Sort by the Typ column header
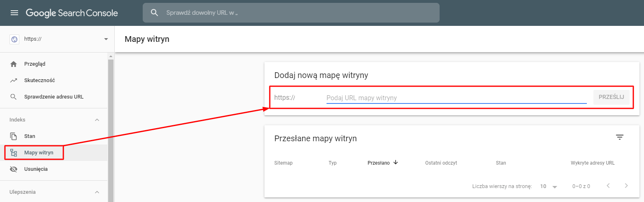The image size is (644, 202). [x=333, y=163]
